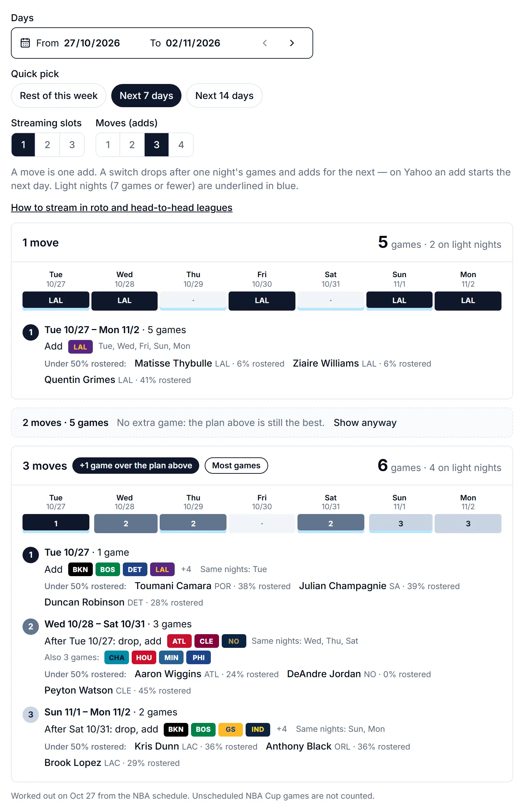Click the purple LAL team badge in 1 move plan
Screen dimensions: 524x812
click(81, 347)
